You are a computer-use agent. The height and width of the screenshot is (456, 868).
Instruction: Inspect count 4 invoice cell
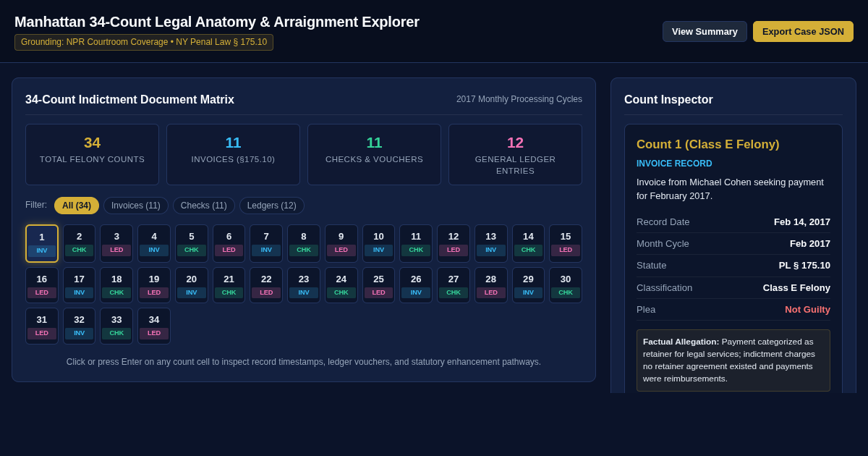154,243
